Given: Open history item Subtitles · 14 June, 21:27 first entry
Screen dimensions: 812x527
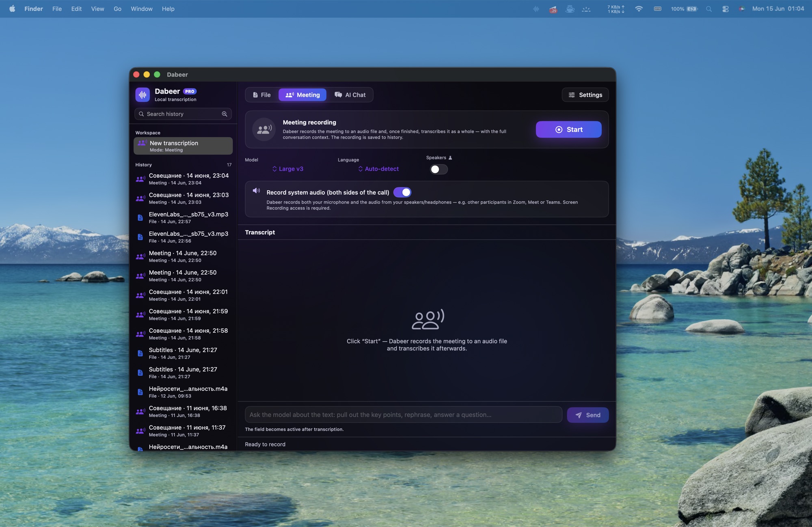Looking at the screenshot, I should click(183, 353).
